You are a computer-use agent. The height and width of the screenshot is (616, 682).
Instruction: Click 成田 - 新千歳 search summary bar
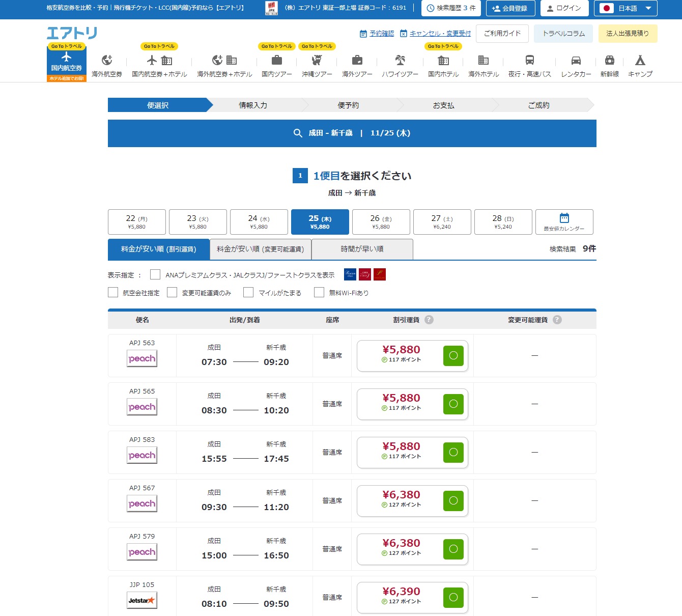[x=352, y=133]
